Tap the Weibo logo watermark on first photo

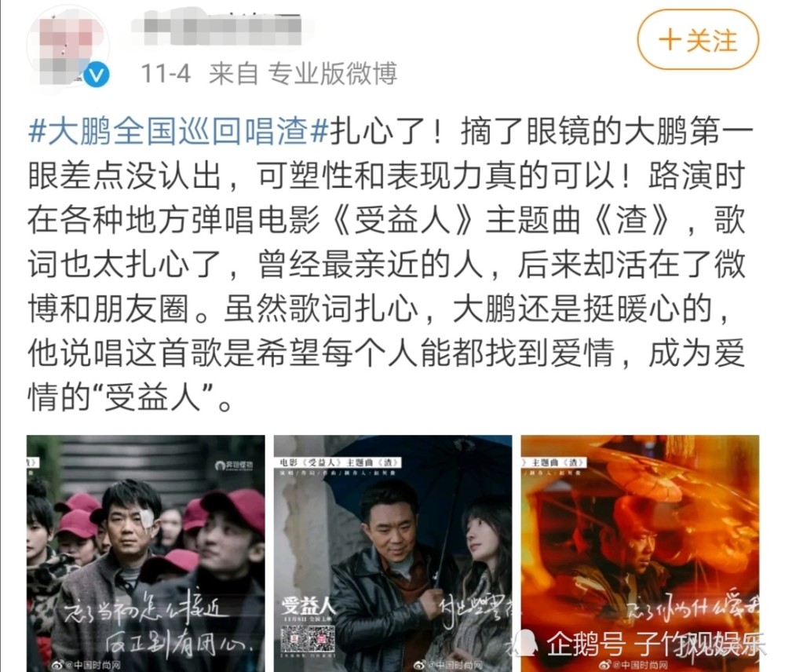58,665
